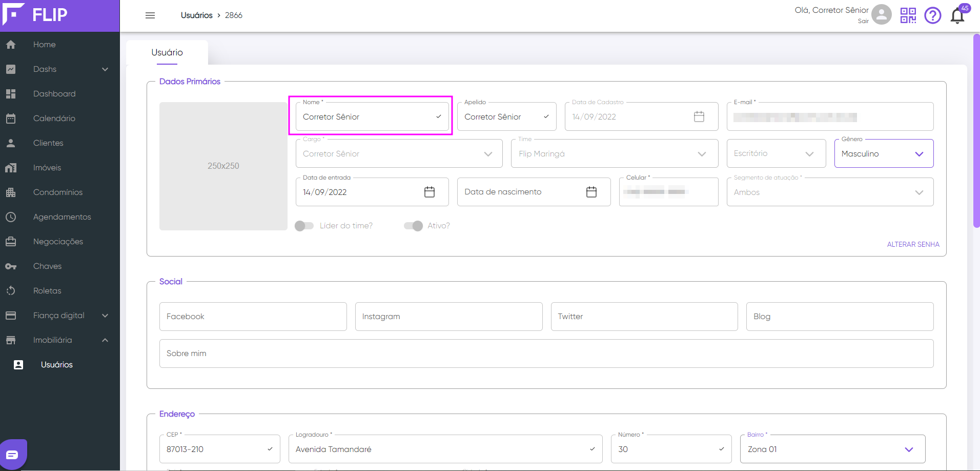Click the Usuários contact icon
Screen dimensions: 980x471
(x=18, y=365)
